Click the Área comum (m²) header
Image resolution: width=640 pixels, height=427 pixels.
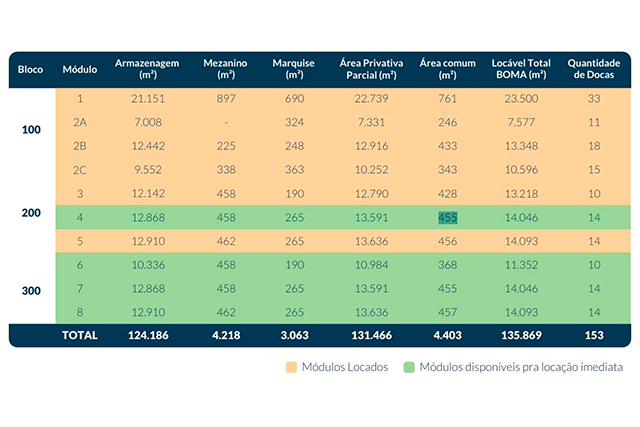(446, 69)
